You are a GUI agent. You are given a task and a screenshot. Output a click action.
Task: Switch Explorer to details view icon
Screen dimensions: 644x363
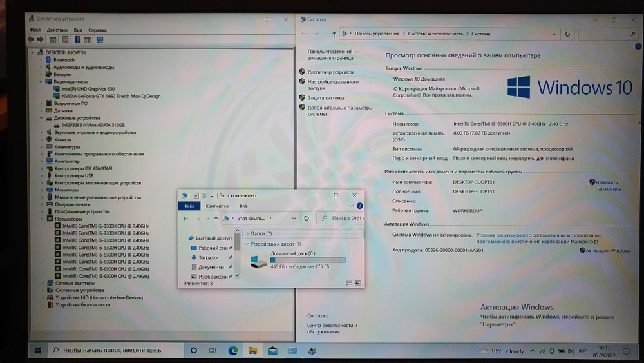(x=348, y=283)
